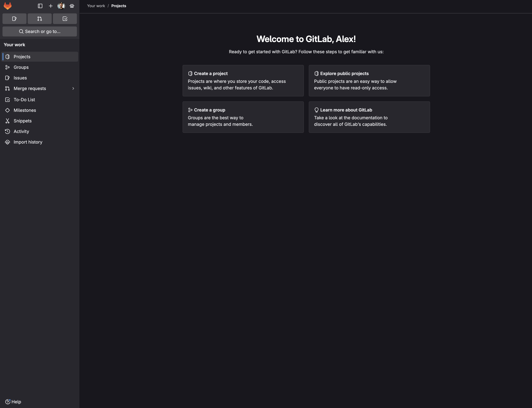
Task: Expand Merge requests submenu chevron
Action: pos(73,88)
